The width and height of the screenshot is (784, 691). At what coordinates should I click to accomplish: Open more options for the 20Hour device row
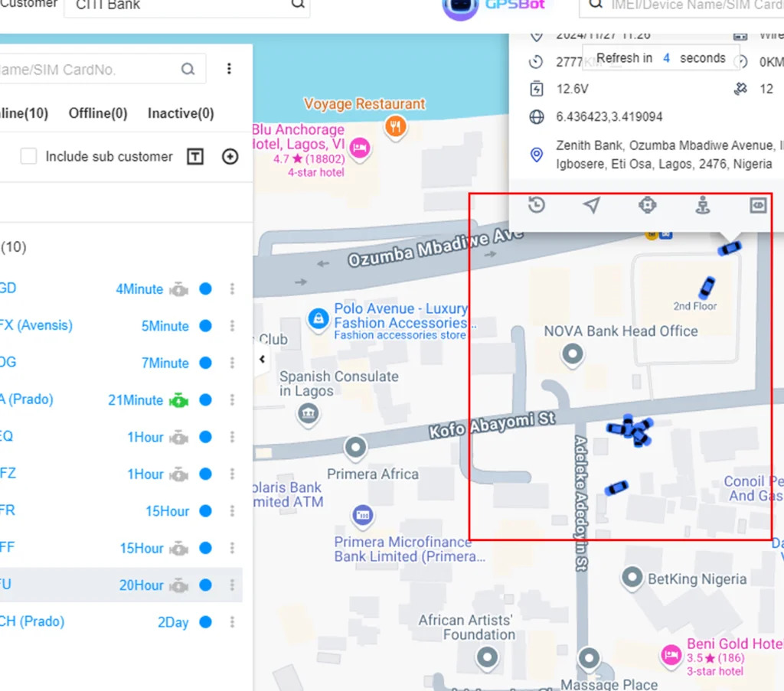point(232,585)
